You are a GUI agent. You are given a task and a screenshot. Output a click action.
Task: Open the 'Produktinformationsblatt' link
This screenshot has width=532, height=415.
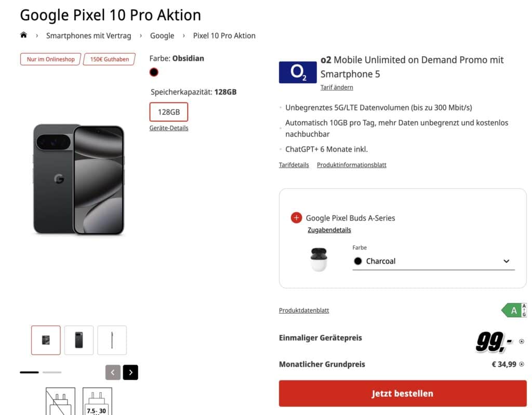[351, 165]
